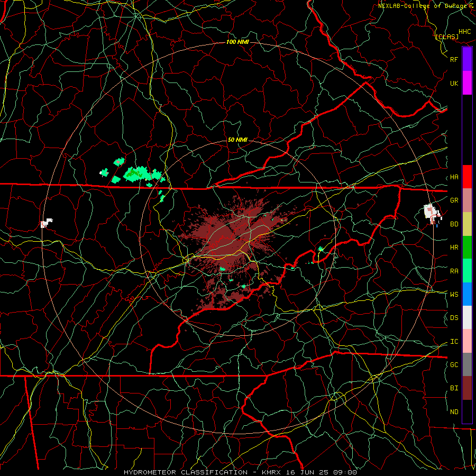This screenshot has height=476, width=476.
Task: Click the white echo near the legend
Action: click(x=432, y=213)
